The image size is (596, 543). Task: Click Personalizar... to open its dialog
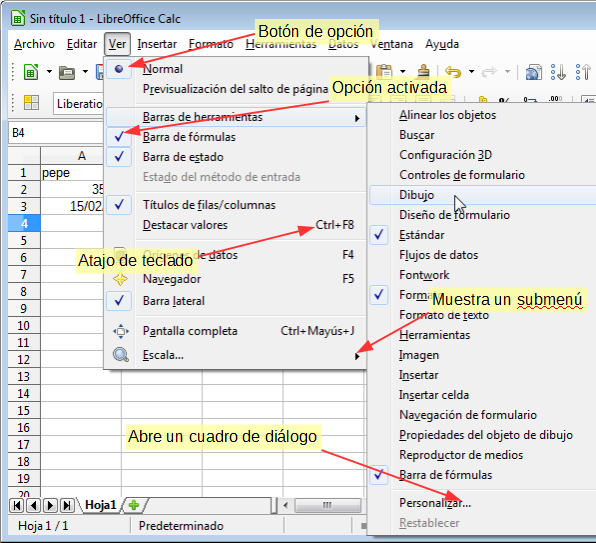[x=435, y=503]
